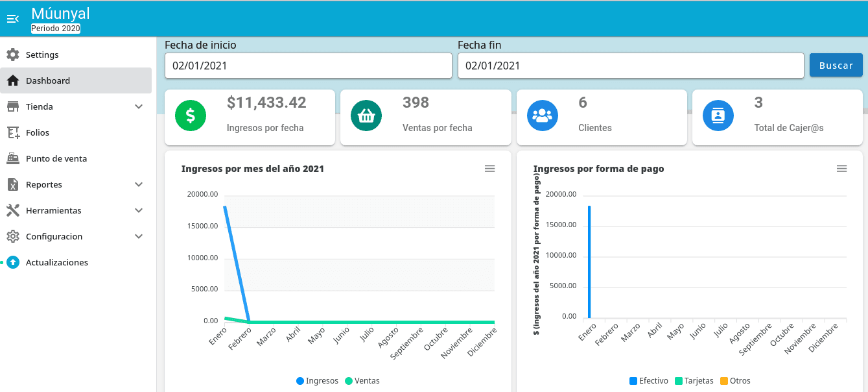Click the Settings gear icon

13,55
